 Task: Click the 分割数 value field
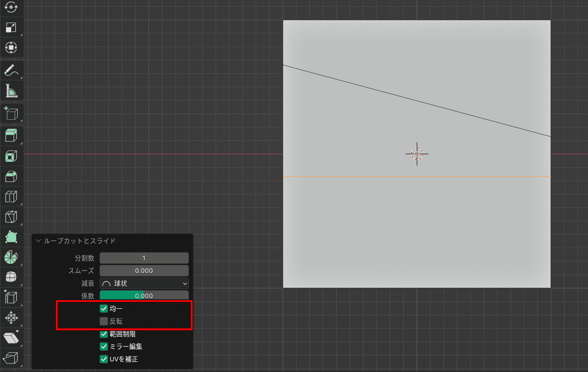click(144, 258)
